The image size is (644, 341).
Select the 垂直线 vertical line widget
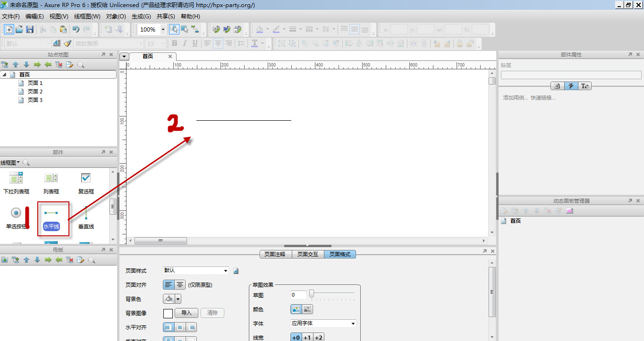click(86, 218)
